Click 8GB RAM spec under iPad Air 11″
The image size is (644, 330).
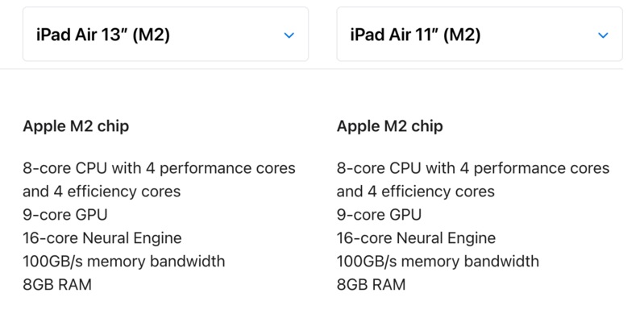tap(371, 285)
